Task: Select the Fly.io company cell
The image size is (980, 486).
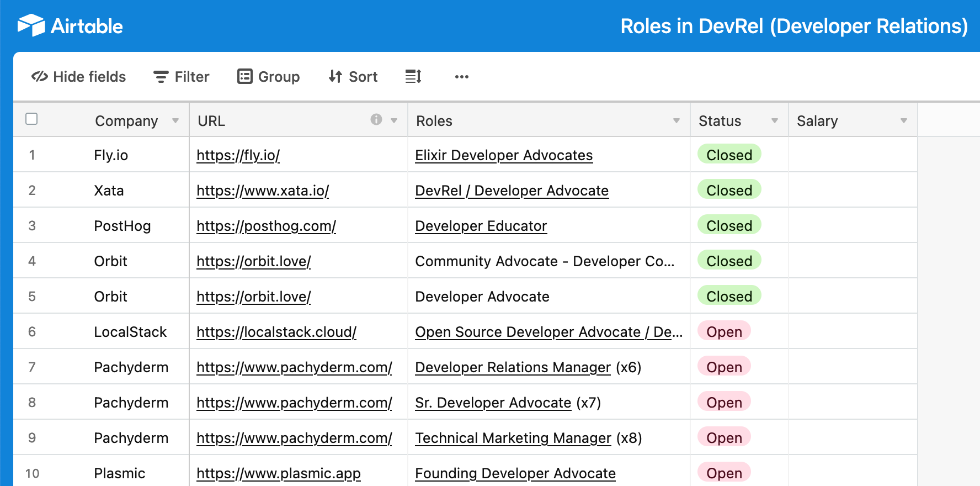Action: tap(111, 155)
